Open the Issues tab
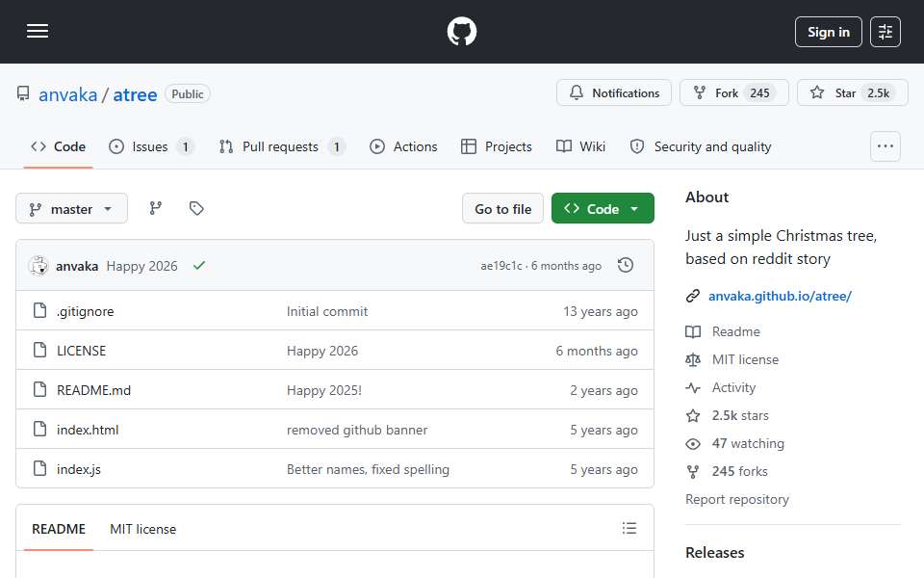 pos(151,146)
